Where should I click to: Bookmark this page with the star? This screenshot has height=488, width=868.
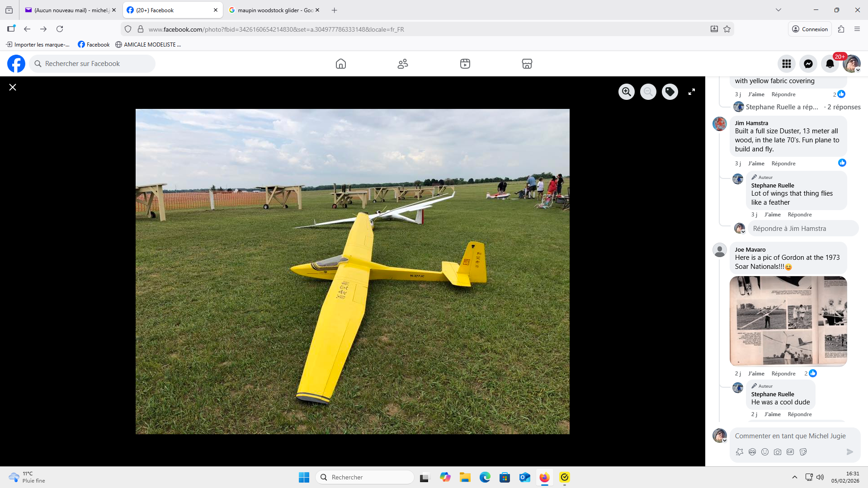727,29
